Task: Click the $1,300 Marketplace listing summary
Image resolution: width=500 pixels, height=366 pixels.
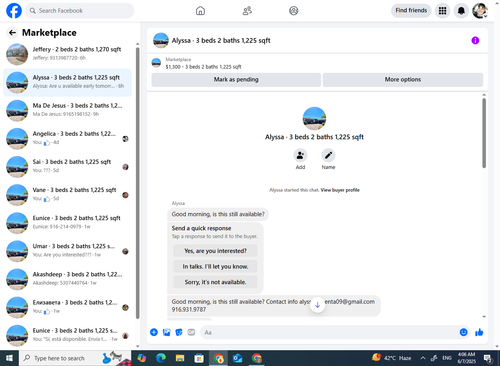Action: pyautogui.click(x=203, y=63)
